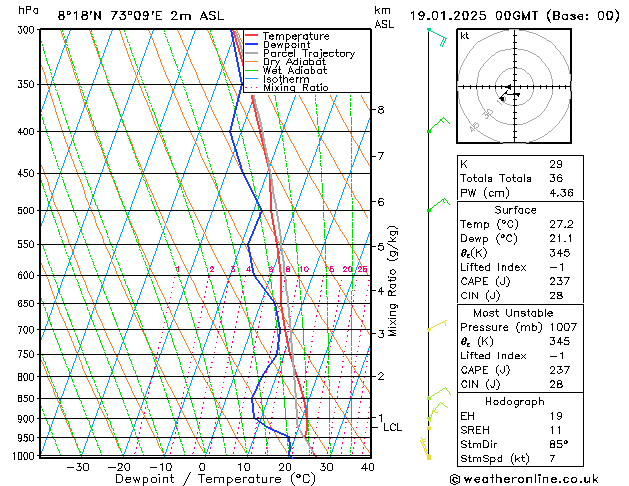The image size is (629, 486).
Task: Click the weatheronline.co.uk copyright text
Action: click(524, 479)
